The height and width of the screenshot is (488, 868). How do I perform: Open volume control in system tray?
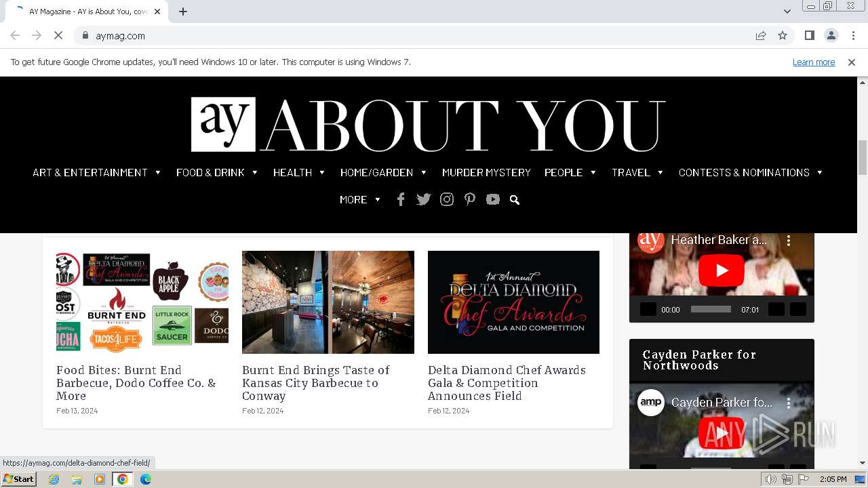(771, 479)
